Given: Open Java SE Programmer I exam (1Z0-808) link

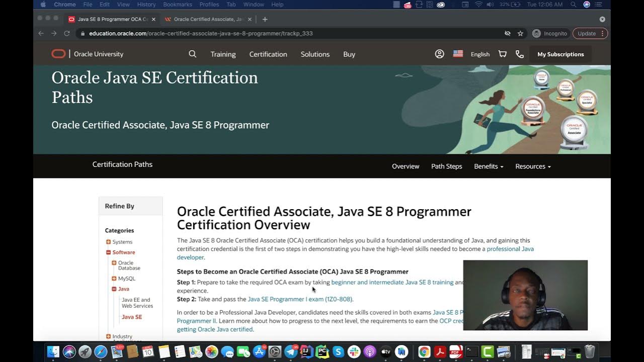Looking at the screenshot, I should [x=300, y=299].
